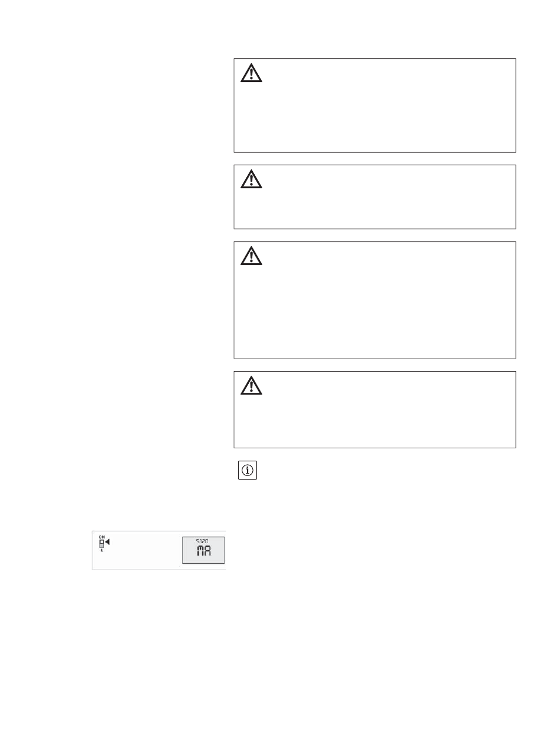560x732 pixels.
Task: Click the number 1 under the DIP switch
Action: [x=101, y=550]
